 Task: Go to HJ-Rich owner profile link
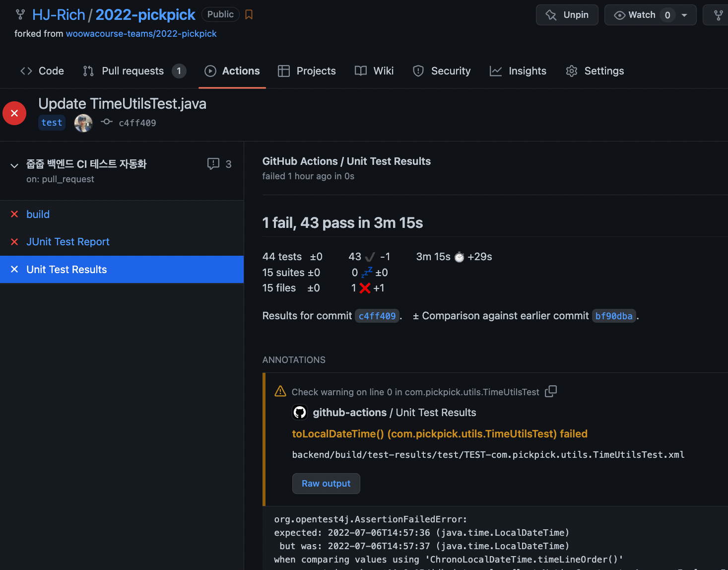click(x=59, y=15)
